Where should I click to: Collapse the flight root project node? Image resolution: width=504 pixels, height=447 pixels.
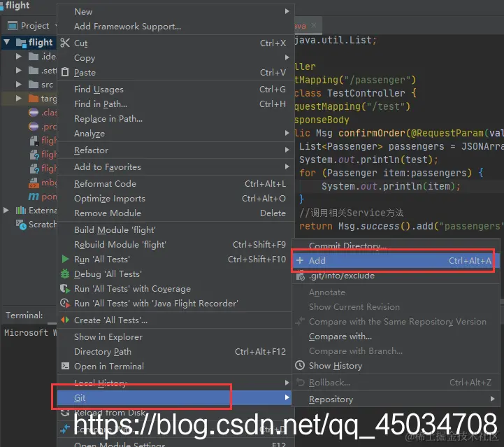pyautogui.click(x=7, y=42)
